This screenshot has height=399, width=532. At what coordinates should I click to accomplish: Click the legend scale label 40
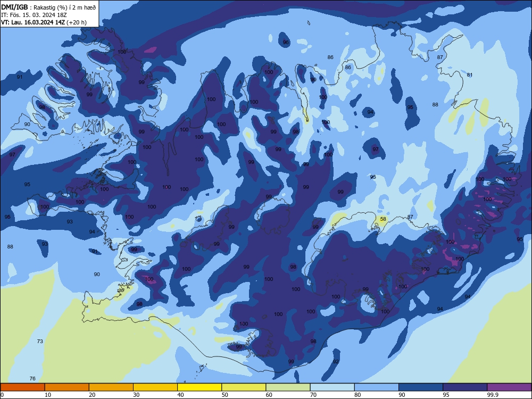click(x=180, y=395)
